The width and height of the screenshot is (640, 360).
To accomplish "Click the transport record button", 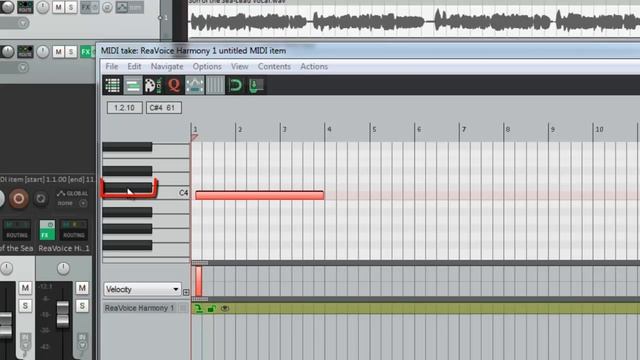I will pyautogui.click(x=18, y=199).
